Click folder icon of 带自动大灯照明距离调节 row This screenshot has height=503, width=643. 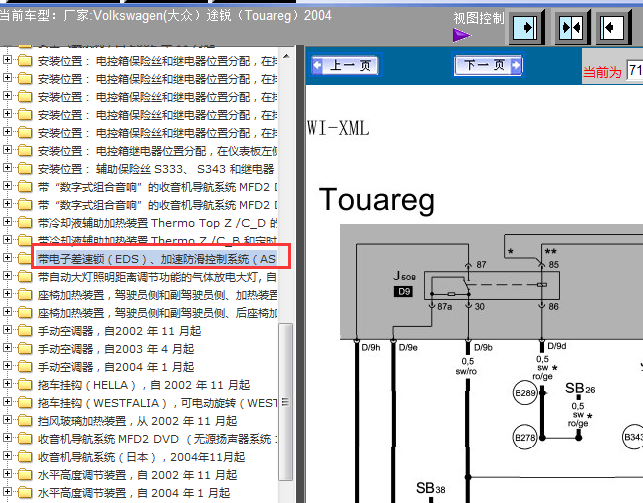coord(25,276)
